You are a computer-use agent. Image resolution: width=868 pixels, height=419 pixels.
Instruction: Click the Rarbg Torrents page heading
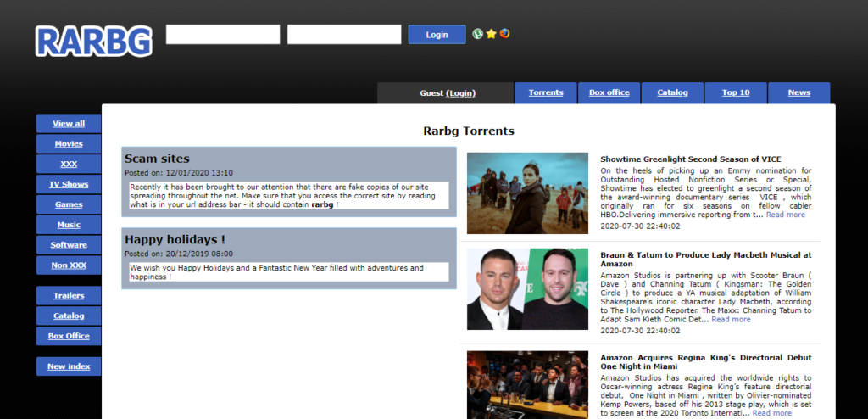click(468, 131)
